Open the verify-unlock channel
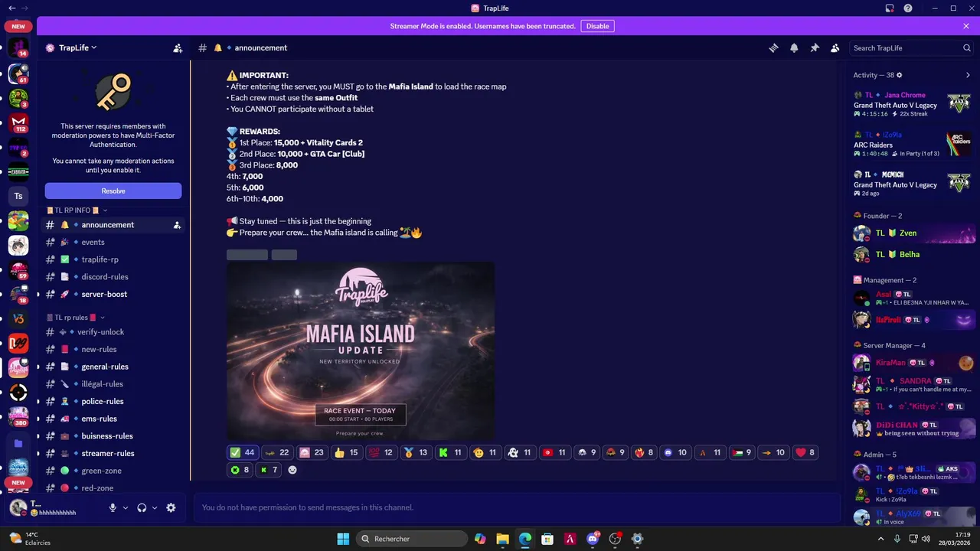Viewport: 980px width, 551px height. point(113,332)
